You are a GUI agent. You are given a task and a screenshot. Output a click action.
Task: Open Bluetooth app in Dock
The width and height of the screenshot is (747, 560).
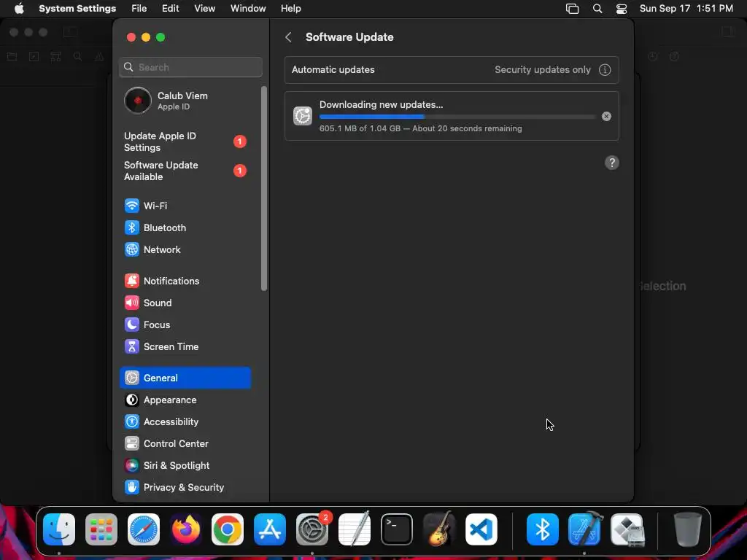pos(542,529)
